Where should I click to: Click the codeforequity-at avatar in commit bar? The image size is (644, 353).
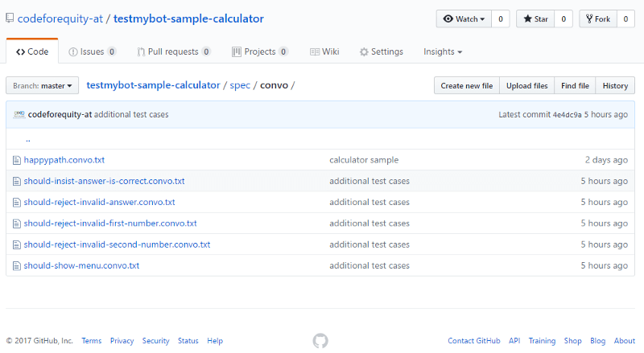tap(19, 114)
